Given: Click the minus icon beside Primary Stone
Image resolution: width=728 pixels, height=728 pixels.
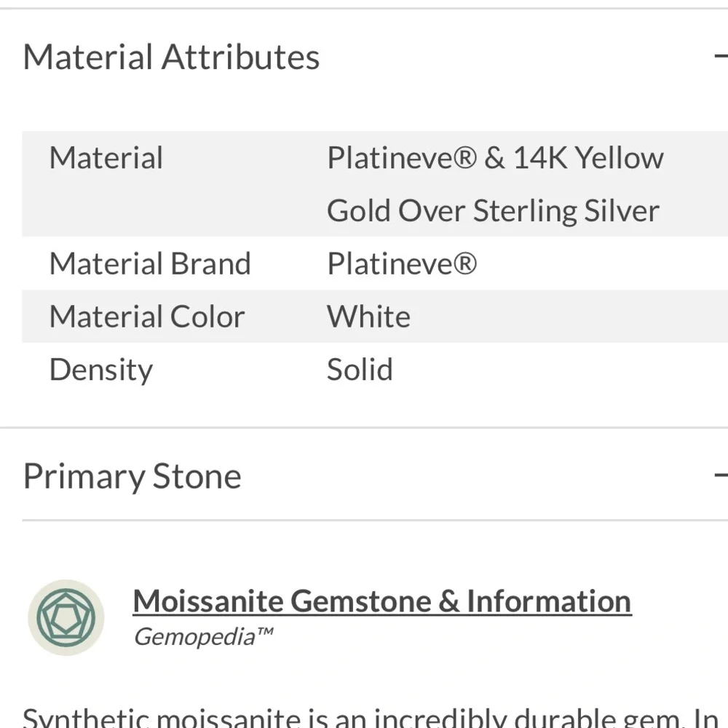Looking at the screenshot, I should coord(721,475).
